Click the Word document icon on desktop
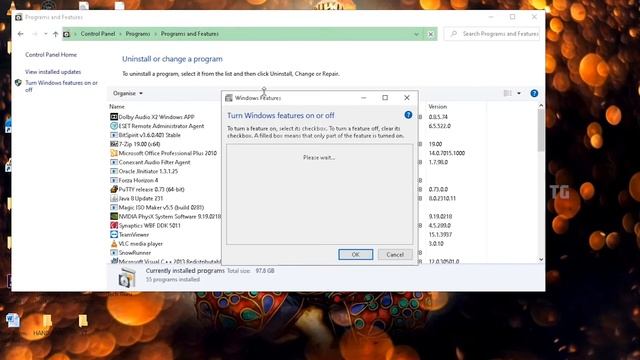The width and height of the screenshot is (640, 360). point(13,320)
